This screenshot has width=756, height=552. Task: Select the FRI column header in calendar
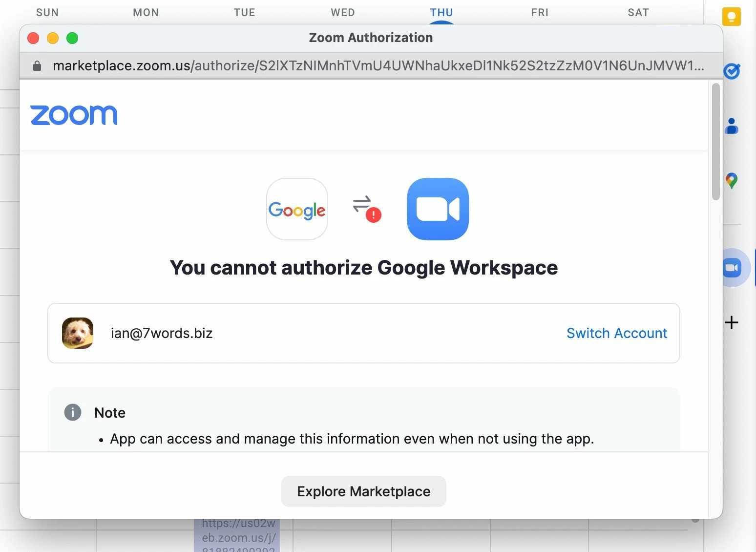pos(540,13)
